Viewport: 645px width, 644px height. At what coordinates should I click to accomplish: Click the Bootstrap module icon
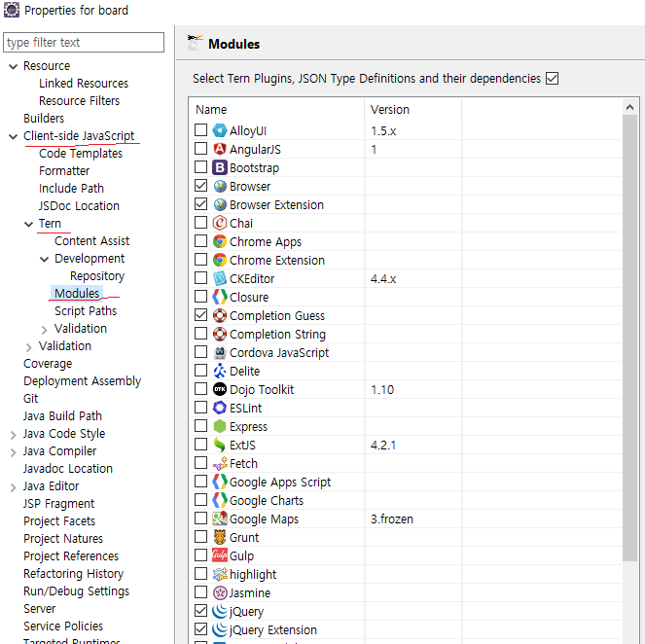220,167
